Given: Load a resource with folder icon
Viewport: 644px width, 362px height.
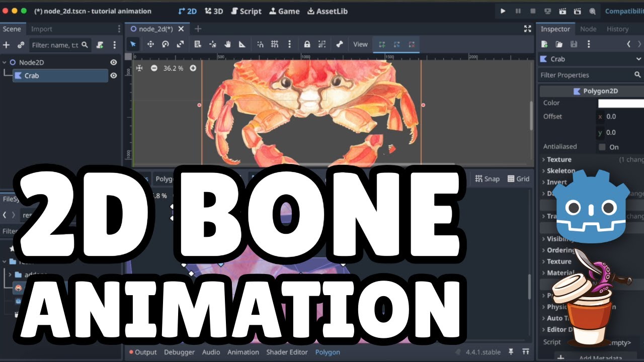Looking at the screenshot, I should [559, 44].
